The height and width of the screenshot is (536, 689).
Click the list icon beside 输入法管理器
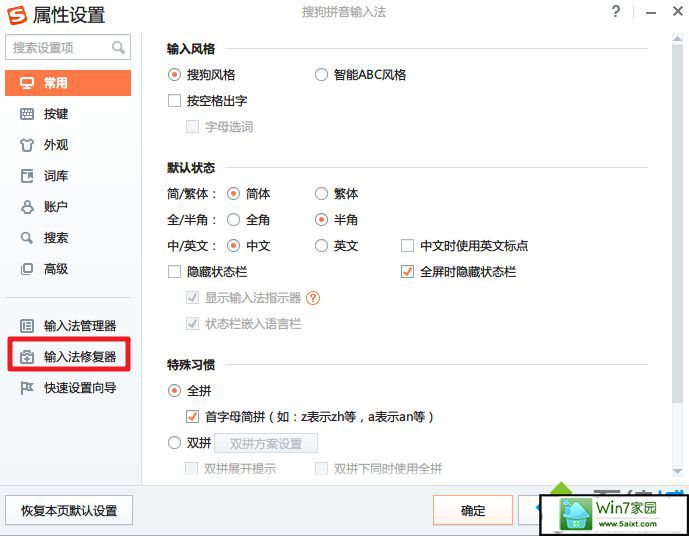[x=27, y=326]
